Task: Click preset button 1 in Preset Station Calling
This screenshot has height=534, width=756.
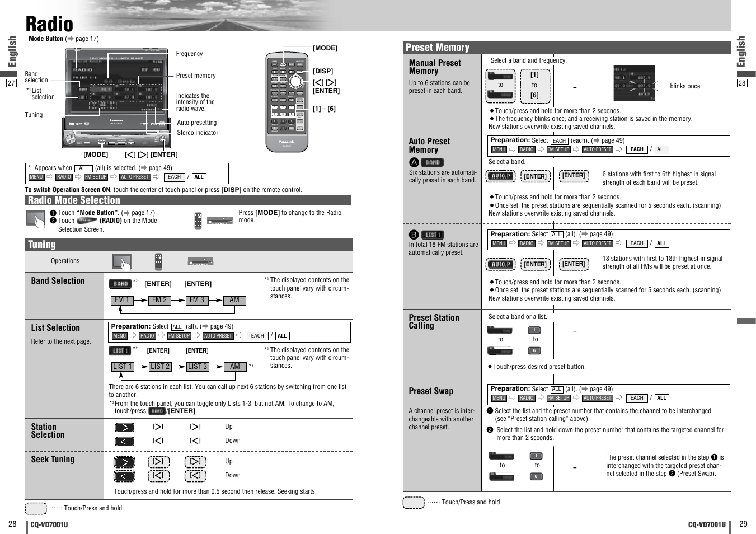Action: coord(534,330)
